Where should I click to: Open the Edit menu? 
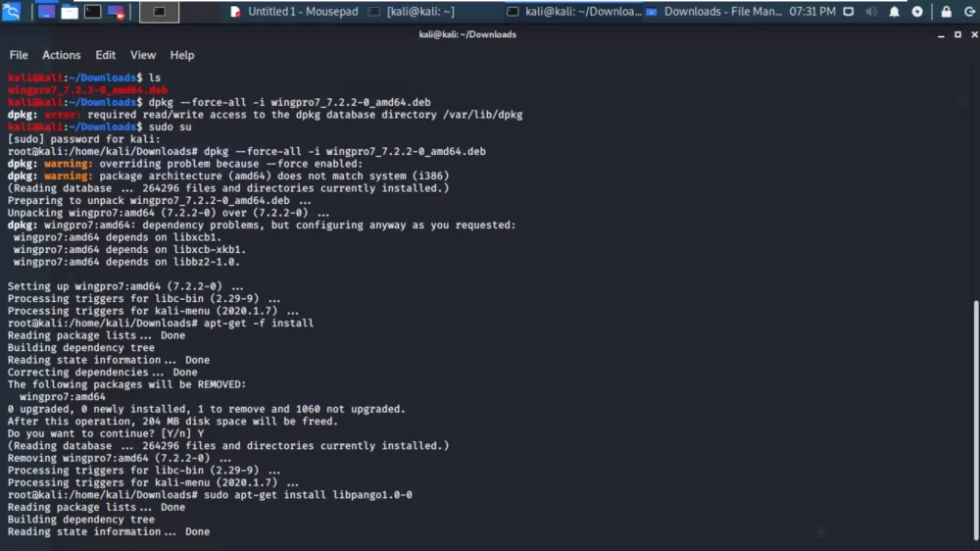105,55
